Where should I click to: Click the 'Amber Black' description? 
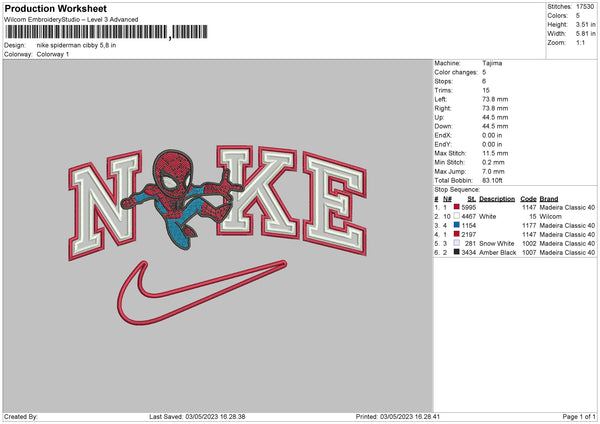(x=497, y=253)
